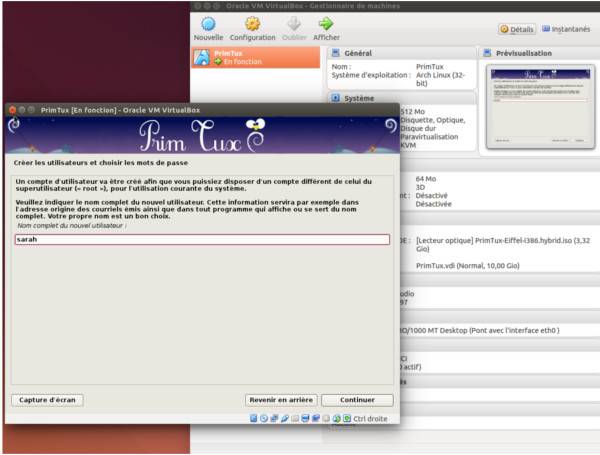Click the 64 Mo video memory value
Screen dimensions: 600x455
426,179
